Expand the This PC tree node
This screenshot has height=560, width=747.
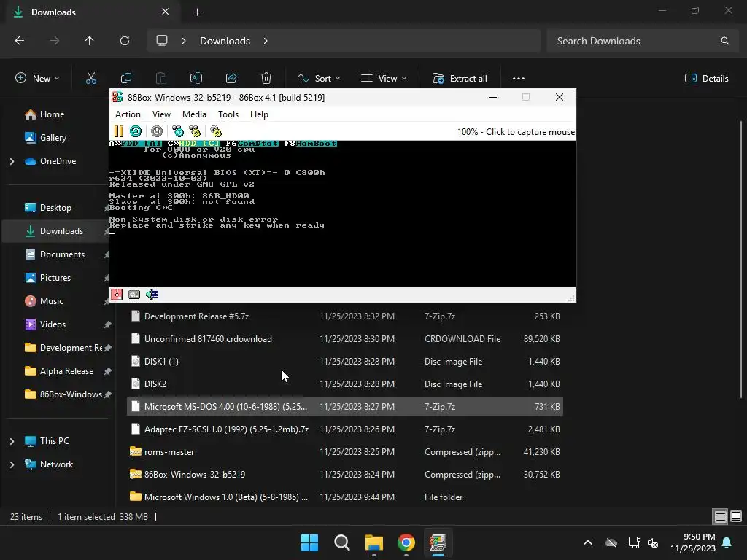[12, 441]
